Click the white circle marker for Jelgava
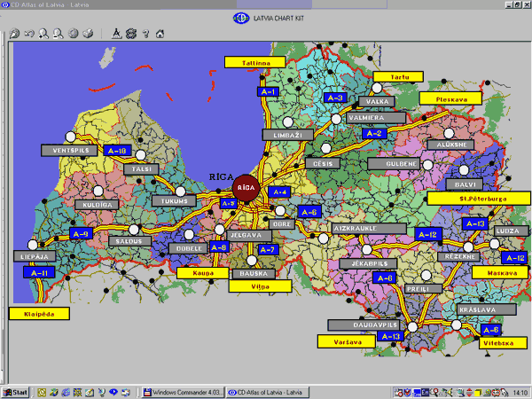This screenshot has width=532, height=399. pos(220,230)
